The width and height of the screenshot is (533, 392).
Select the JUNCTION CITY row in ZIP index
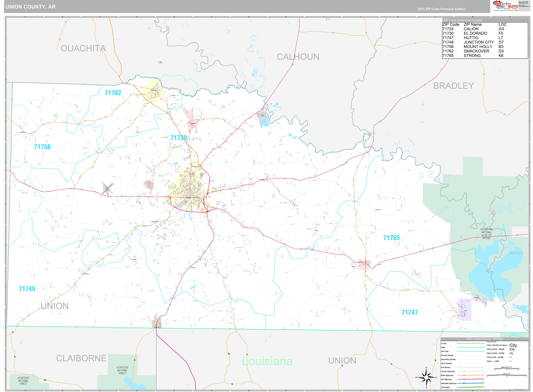pos(479,42)
